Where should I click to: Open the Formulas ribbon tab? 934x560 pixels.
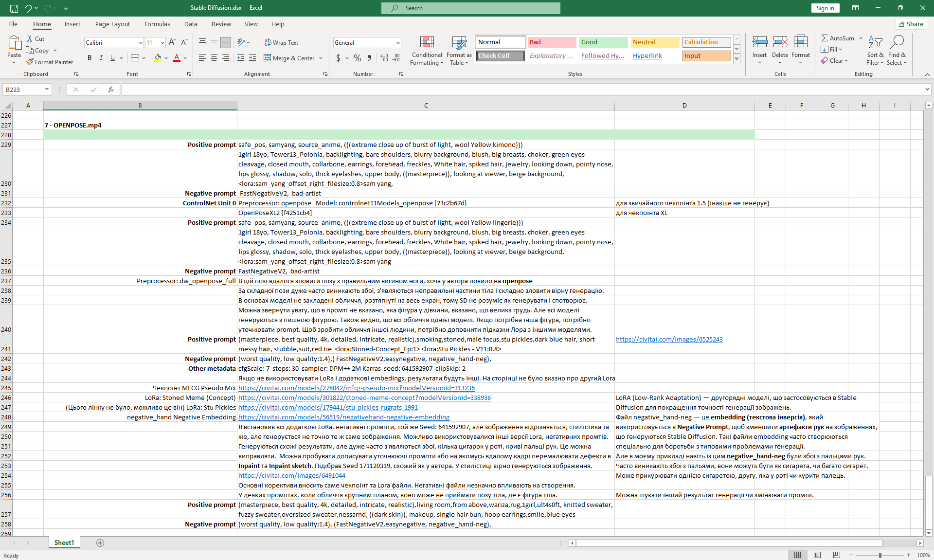click(157, 24)
